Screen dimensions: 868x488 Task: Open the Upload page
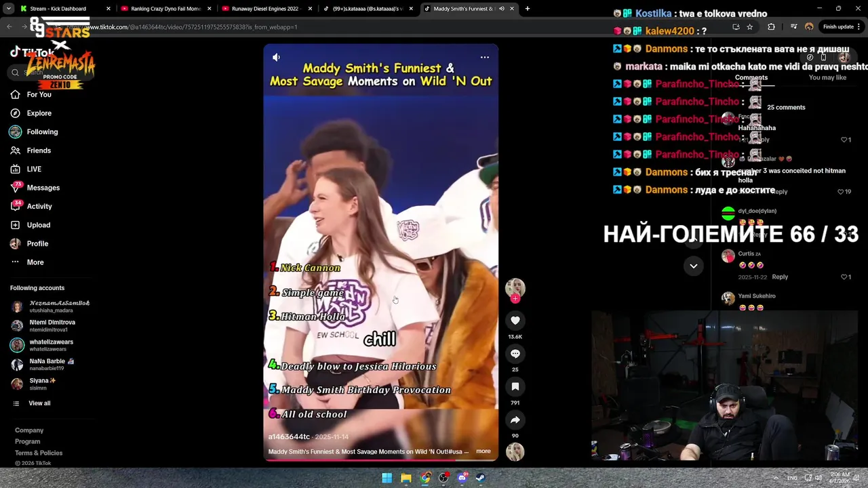pyautogui.click(x=31, y=225)
